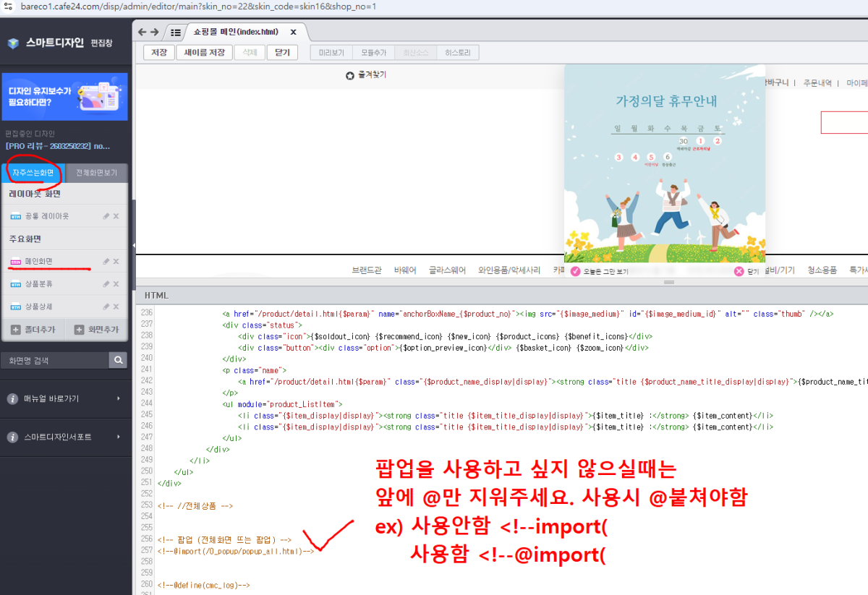The width and height of the screenshot is (868, 595).
Task: Click the 저장 button to save
Action: [x=158, y=52]
